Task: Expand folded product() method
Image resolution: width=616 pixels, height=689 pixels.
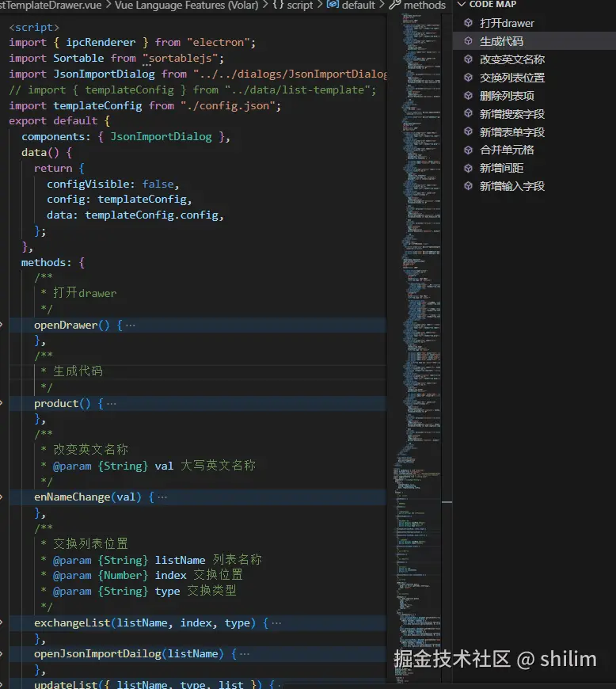Action: pyautogui.click(x=2, y=403)
